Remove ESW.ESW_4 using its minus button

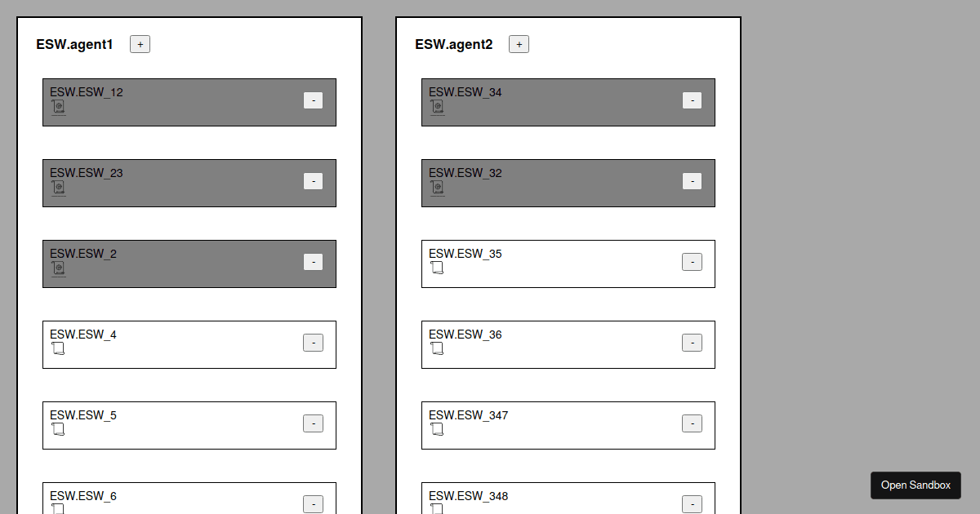click(x=313, y=343)
